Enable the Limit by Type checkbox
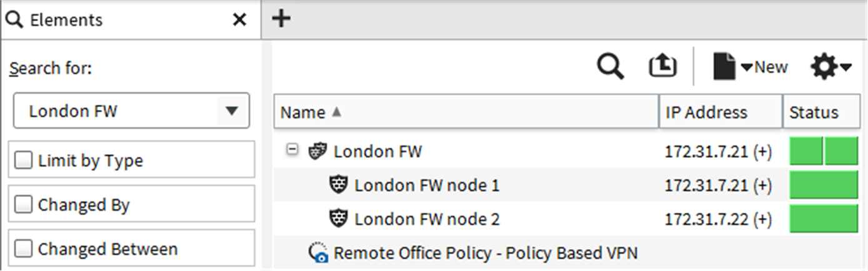The width and height of the screenshot is (868, 271). pyautogui.click(x=23, y=160)
